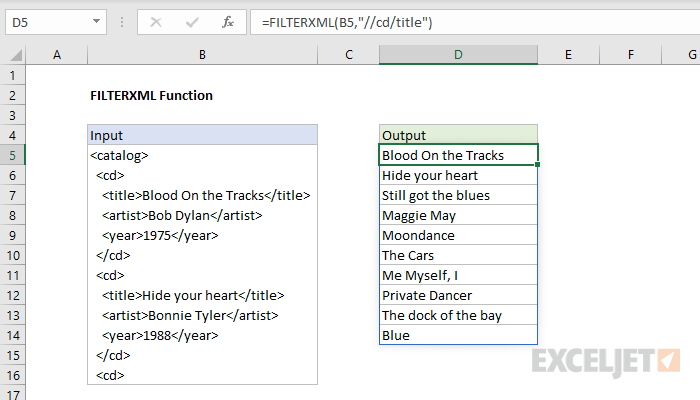The width and height of the screenshot is (700, 400).
Task: Select the '<catalog>' cell
Action: point(202,155)
